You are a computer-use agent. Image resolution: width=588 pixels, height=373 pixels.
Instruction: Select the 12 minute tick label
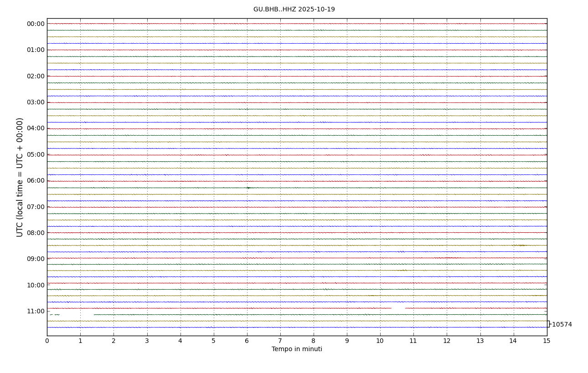point(447,341)
